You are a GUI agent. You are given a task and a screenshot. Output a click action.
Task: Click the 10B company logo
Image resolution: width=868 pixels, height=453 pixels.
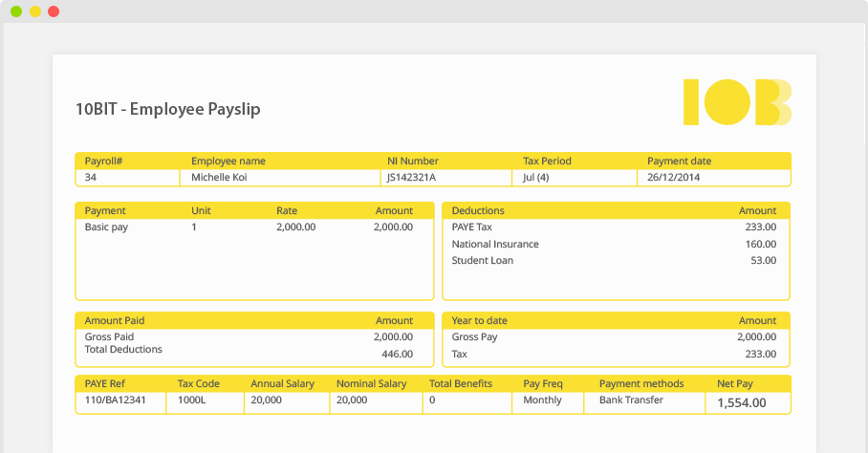click(x=737, y=102)
